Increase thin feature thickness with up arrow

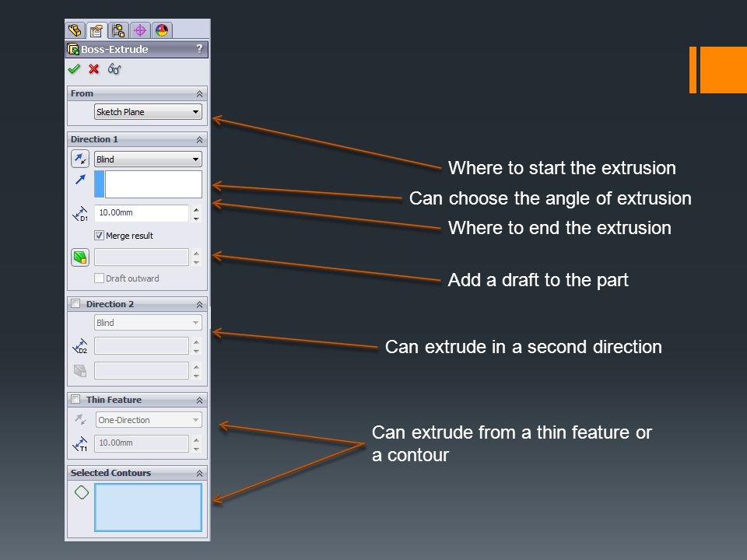tap(196, 439)
